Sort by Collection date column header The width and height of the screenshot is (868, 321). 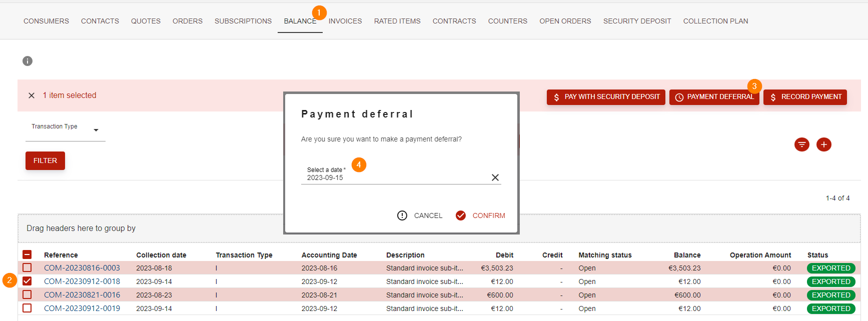pyautogui.click(x=161, y=255)
